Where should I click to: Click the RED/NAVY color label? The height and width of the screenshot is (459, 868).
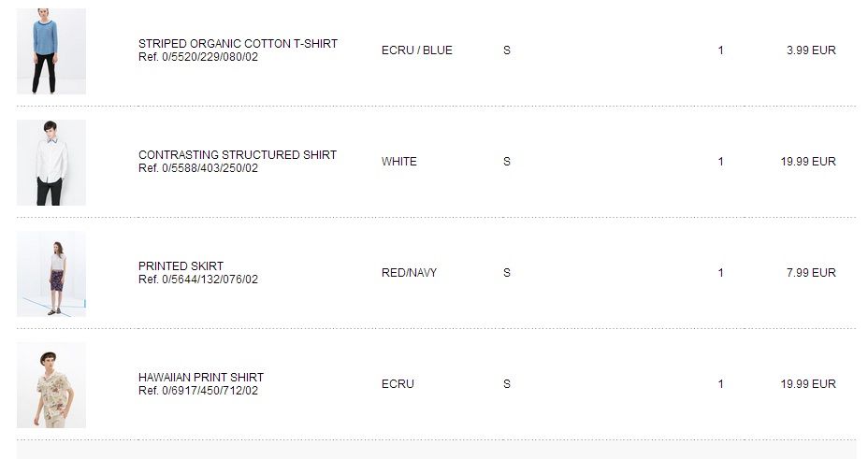pos(409,273)
